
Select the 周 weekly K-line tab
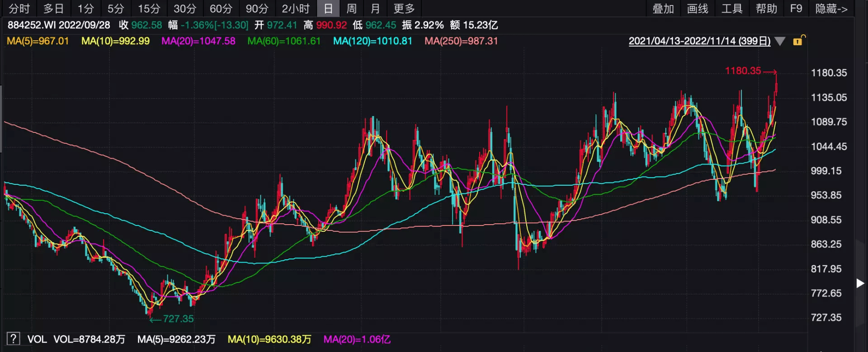351,9
